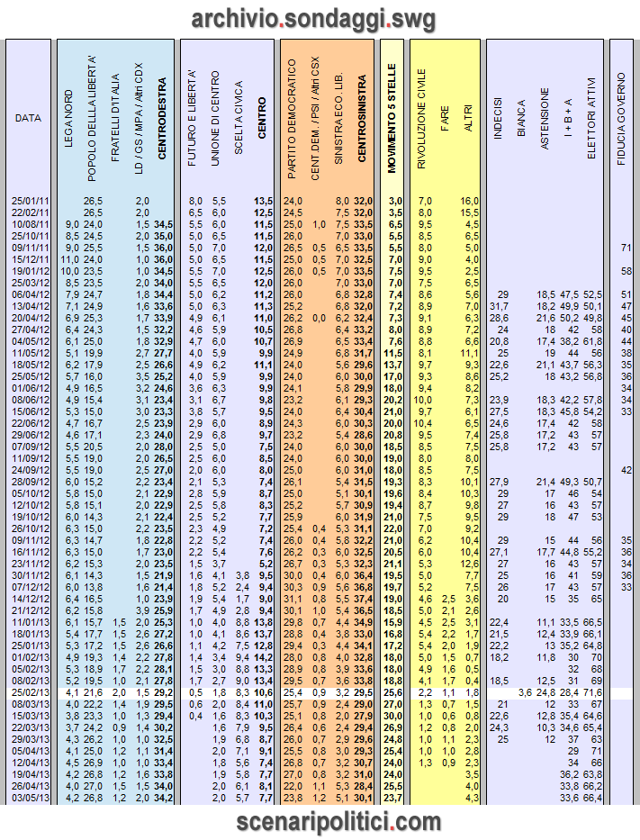Click Fiducia Governo value 58 in 19/01/12 row
640x840 pixels.
[626, 271]
